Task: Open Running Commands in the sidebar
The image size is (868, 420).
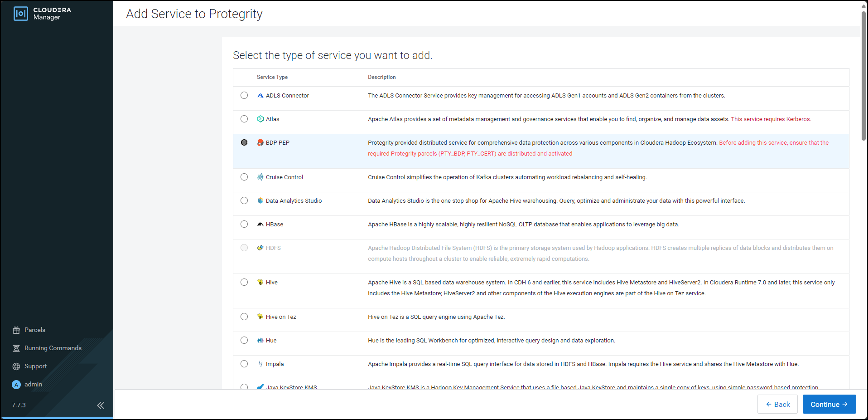Action: [53, 348]
